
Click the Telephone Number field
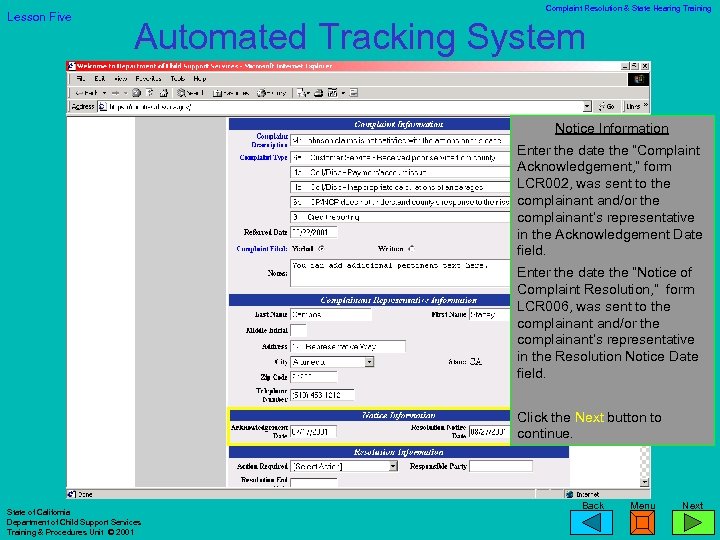[x=322, y=395]
